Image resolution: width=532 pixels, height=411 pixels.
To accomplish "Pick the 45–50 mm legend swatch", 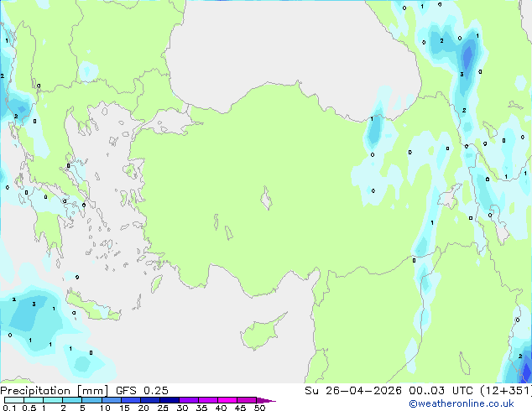I will point(247,400).
